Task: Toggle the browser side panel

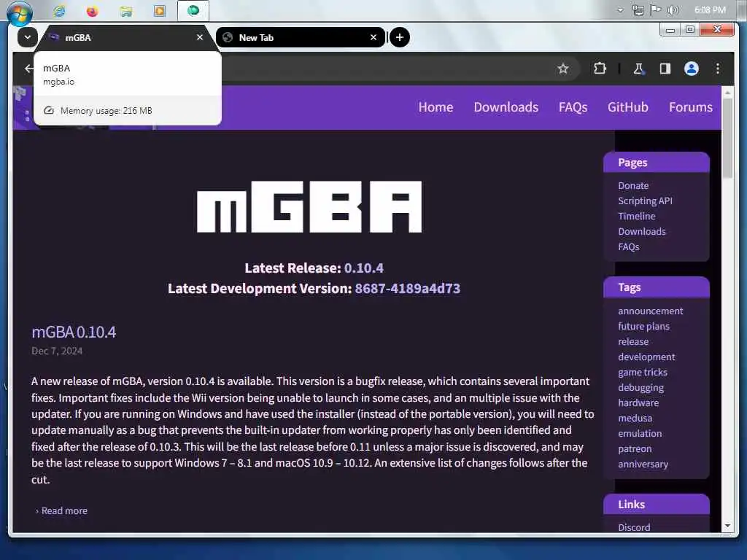Action: click(x=665, y=69)
